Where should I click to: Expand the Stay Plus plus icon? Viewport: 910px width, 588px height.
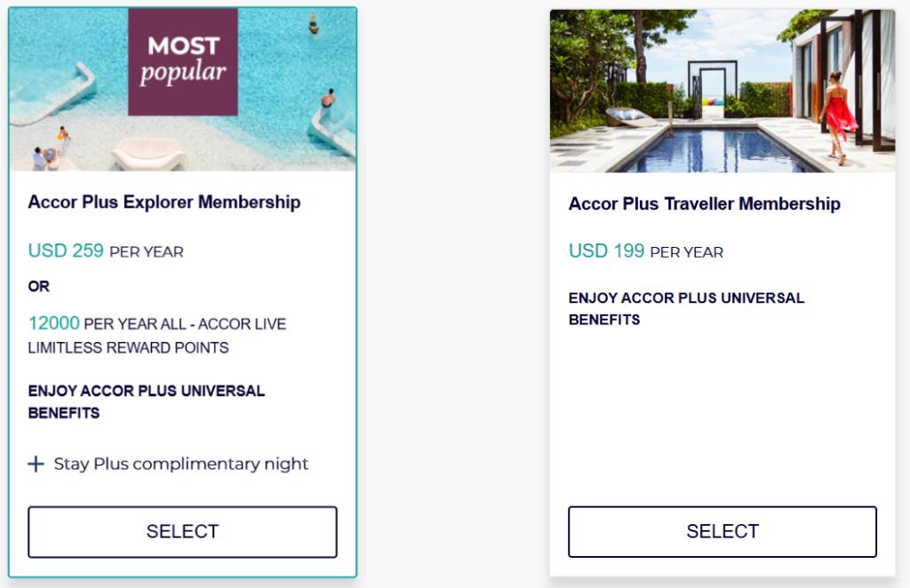coord(36,464)
